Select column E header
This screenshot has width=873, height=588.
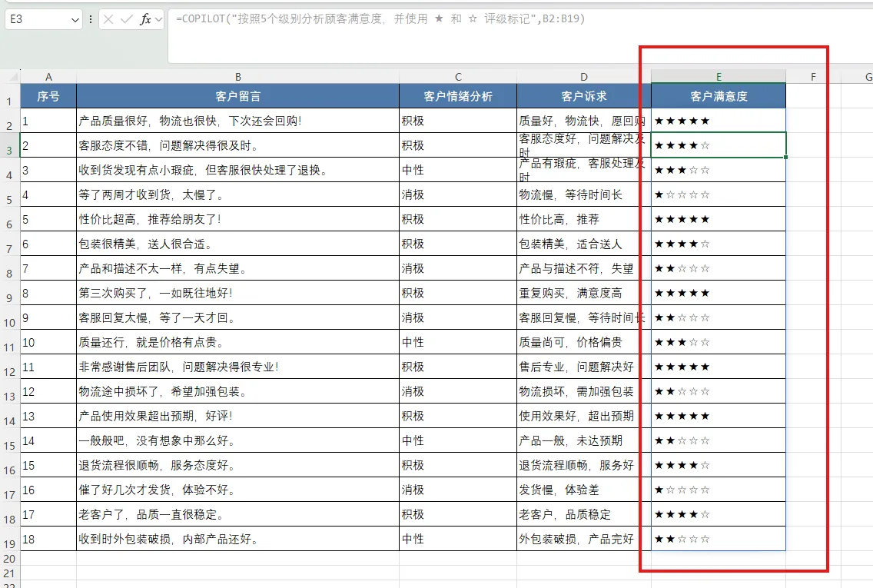coord(719,76)
